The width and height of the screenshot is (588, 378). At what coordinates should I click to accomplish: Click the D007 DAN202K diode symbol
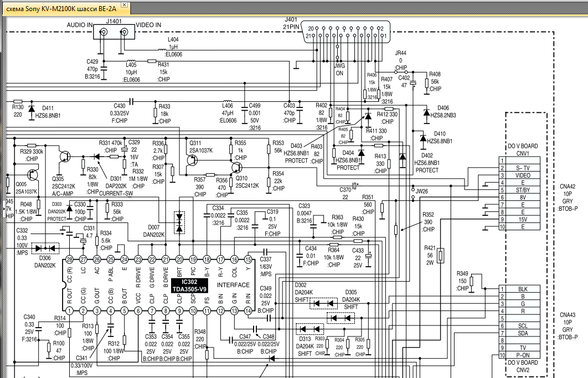tap(179, 222)
